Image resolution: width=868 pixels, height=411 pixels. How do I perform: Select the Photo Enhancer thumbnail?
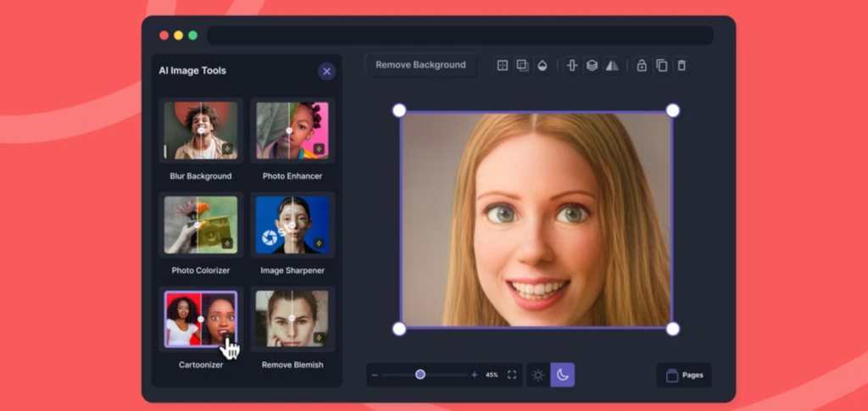pyautogui.click(x=292, y=131)
